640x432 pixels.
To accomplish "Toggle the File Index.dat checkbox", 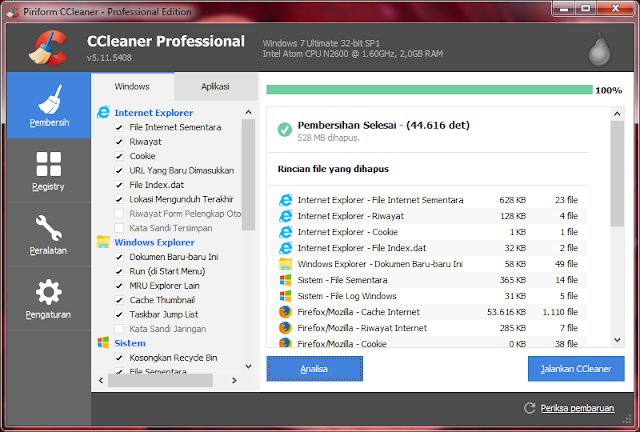I will click(x=119, y=185).
